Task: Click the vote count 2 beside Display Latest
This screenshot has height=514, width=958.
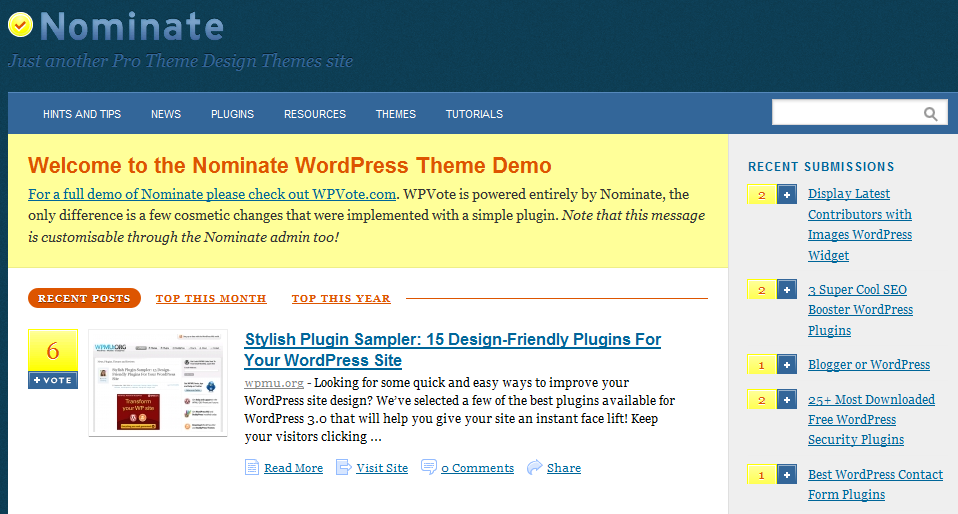Action: pos(762,194)
